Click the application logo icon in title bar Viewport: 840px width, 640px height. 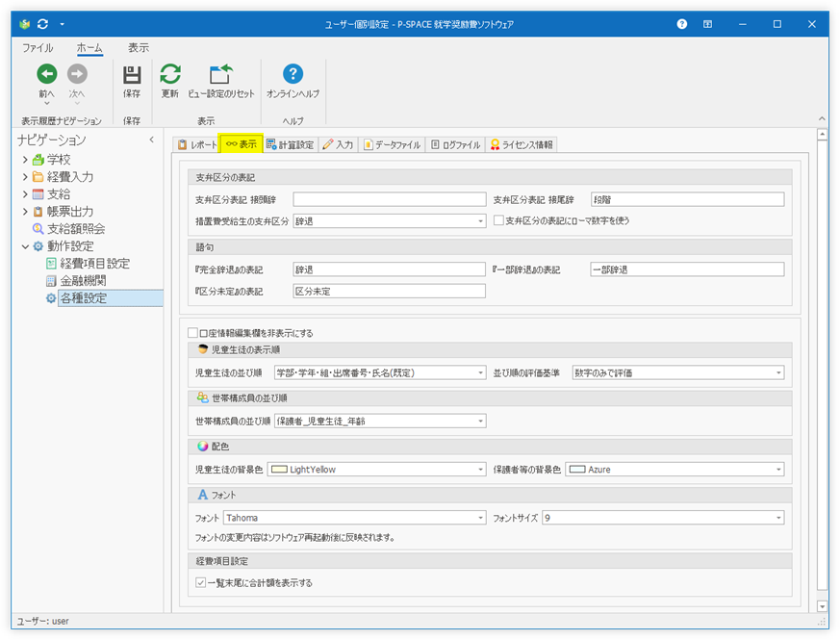tap(24, 24)
